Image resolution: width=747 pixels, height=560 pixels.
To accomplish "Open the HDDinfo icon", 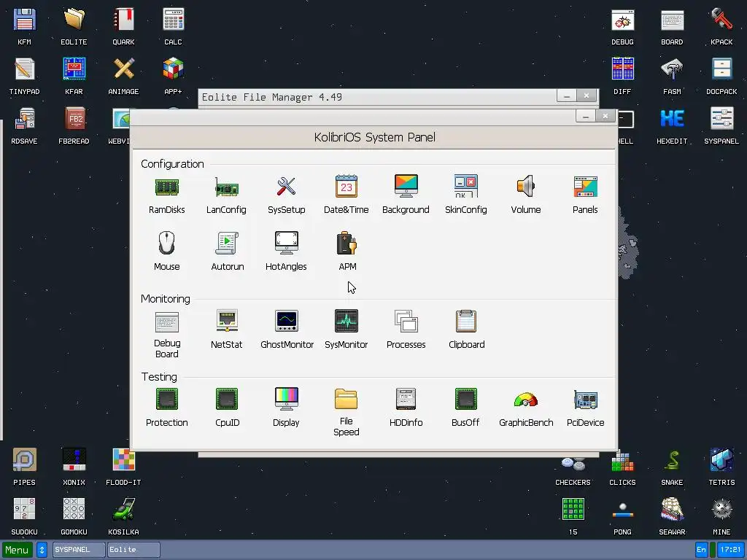I will click(406, 399).
